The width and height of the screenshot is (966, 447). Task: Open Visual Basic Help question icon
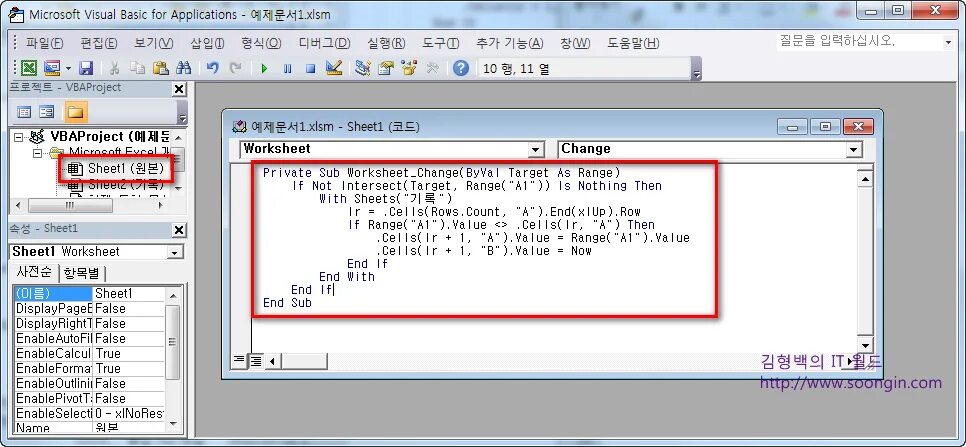pyautogui.click(x=461, y=68)
